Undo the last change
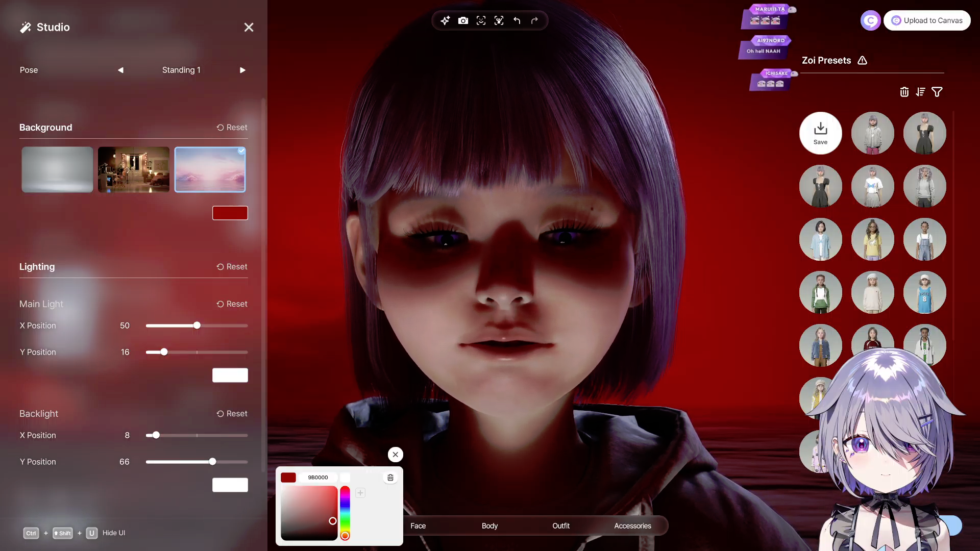This screenshot has height=551, width=980. tap(517, 20)
